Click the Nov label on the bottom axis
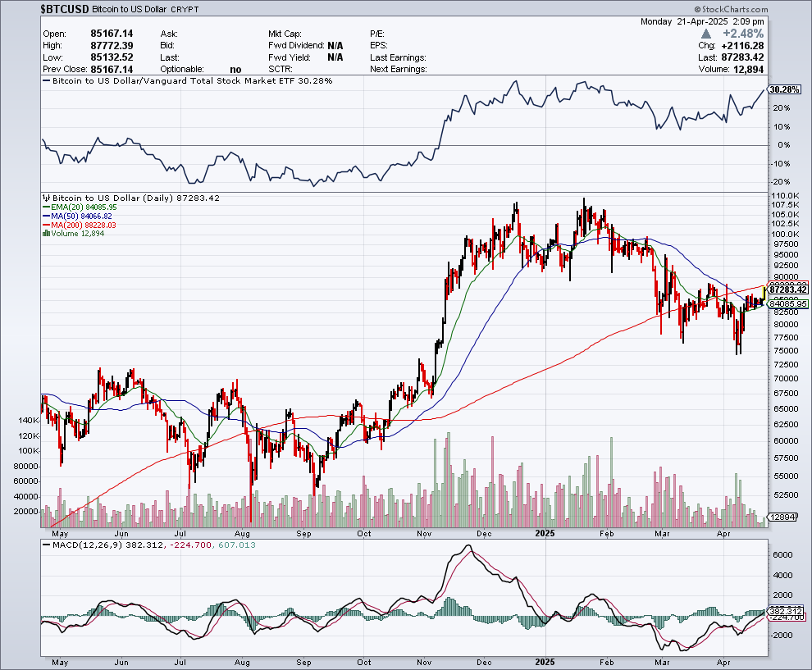Image resolution: width=812 pixels, height=670 pixels. click(x=424, y=661)
